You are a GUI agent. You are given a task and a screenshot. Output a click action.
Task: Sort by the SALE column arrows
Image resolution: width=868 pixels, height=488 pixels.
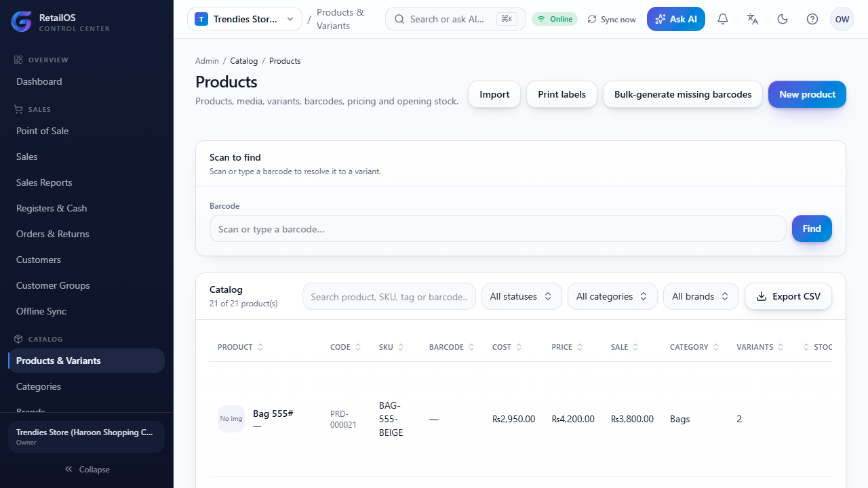click(636, 347)
